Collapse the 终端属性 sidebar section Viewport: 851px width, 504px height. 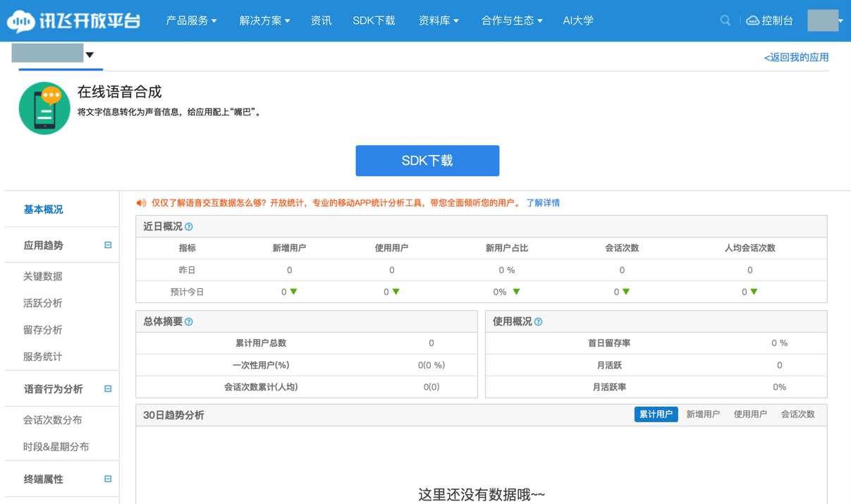(x=108, y=479)
